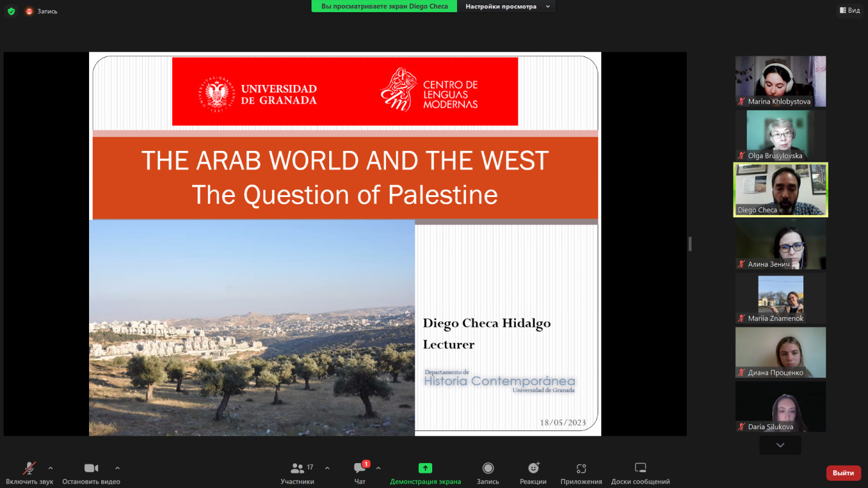Click muted mic icon on Mariia Znamenok
Viewport: 868px width, 488px height.
[741, 318]
